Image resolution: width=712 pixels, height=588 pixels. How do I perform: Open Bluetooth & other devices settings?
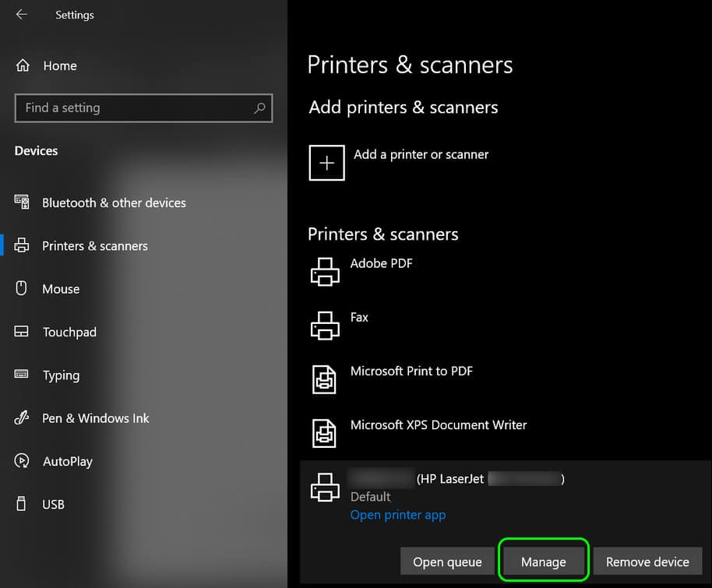(114, 202)
